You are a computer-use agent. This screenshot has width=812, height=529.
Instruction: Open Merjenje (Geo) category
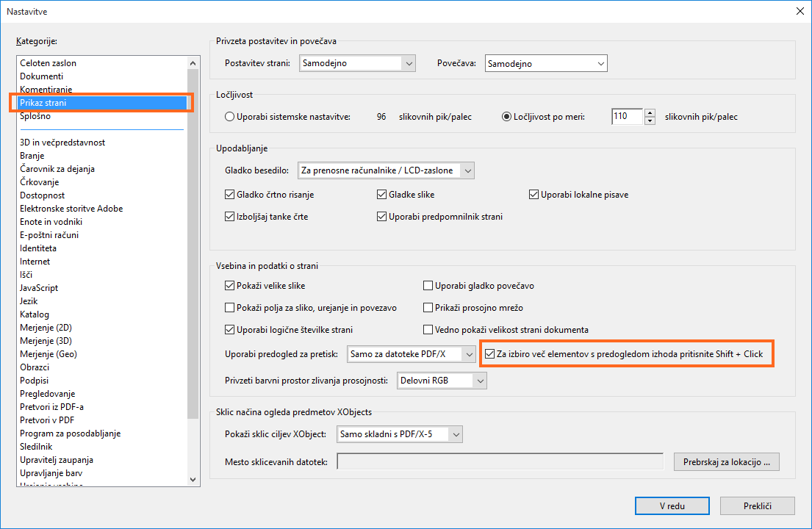coord(48,354)
